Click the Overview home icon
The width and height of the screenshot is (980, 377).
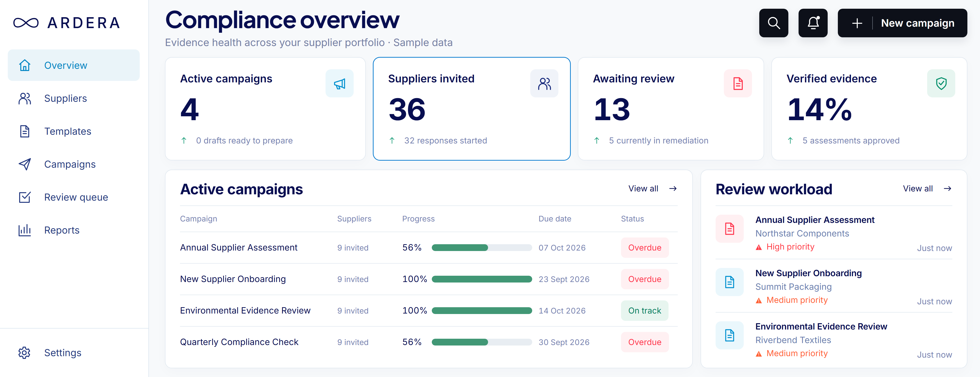point(25,65)
